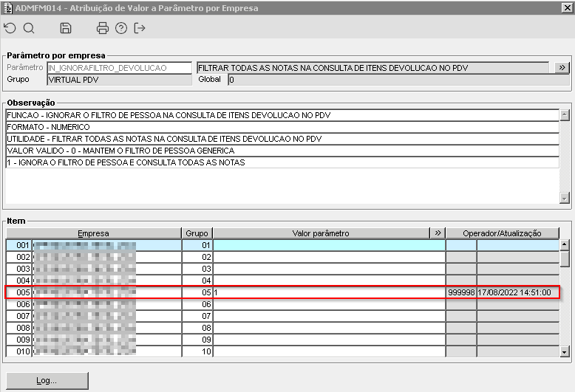The width and height of the screenshot is (575, 392).
Task: Click the value field for empresa 007
Action: tap(329, 316)
